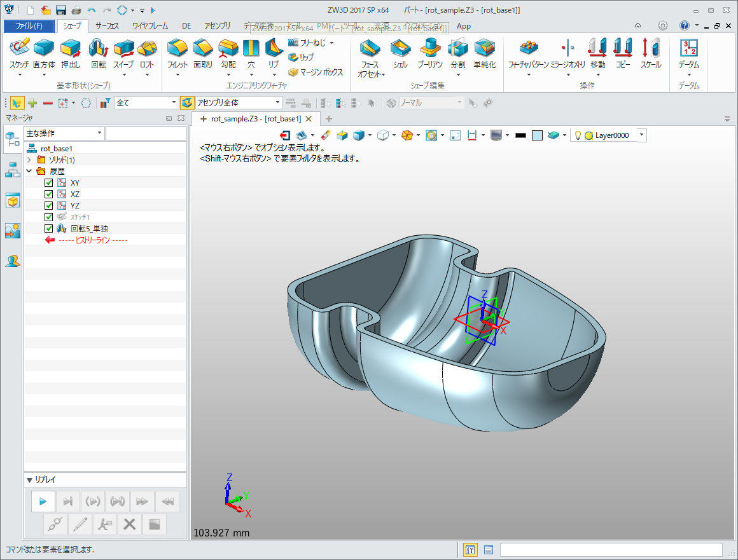Choose the 勾配 (Draft) tool
Screen dimensions: 738x560
(228, 53)
